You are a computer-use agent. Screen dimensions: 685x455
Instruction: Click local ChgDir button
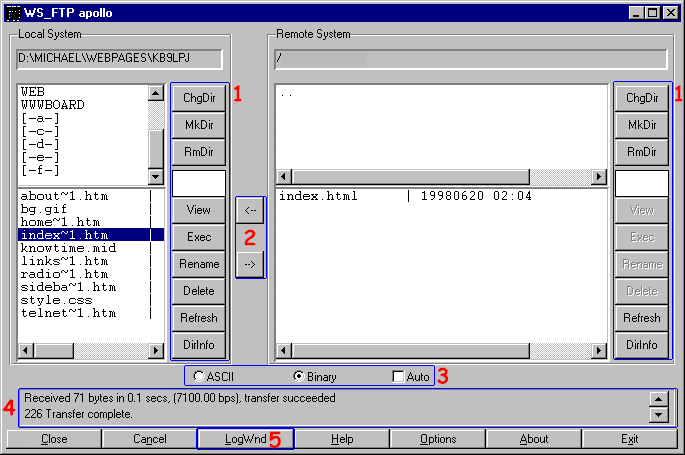click(199, 98)
